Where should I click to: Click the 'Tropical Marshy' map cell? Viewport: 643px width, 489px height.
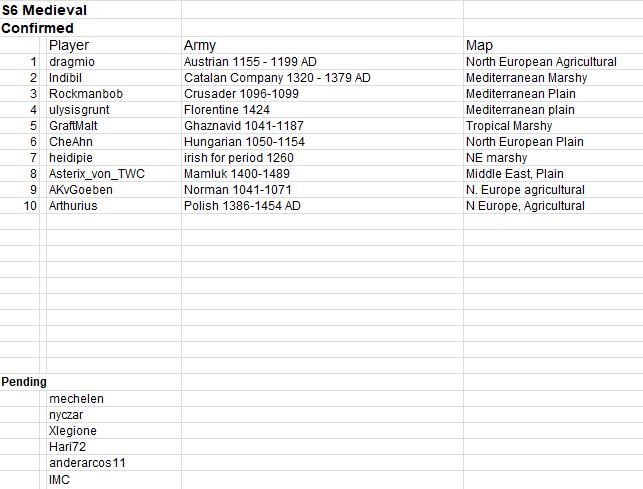(x=509, y=126)
